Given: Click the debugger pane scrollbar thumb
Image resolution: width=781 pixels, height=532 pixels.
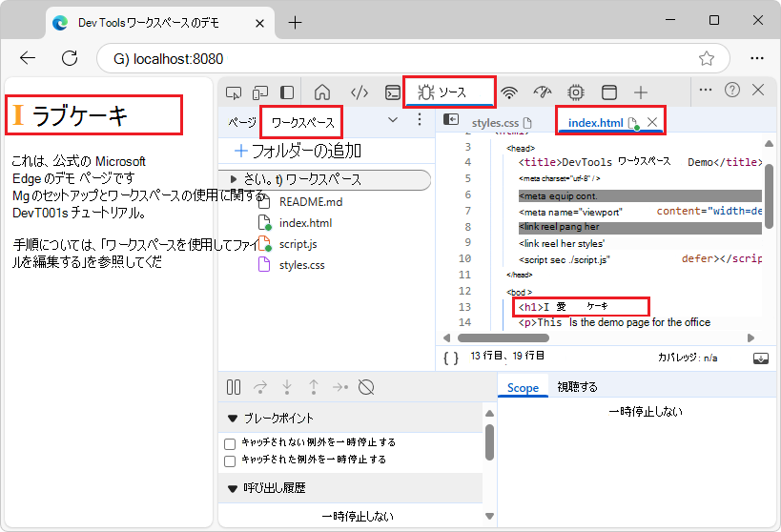Looking at the screenshot, I should pyautogui.click(x=489, y=442).
